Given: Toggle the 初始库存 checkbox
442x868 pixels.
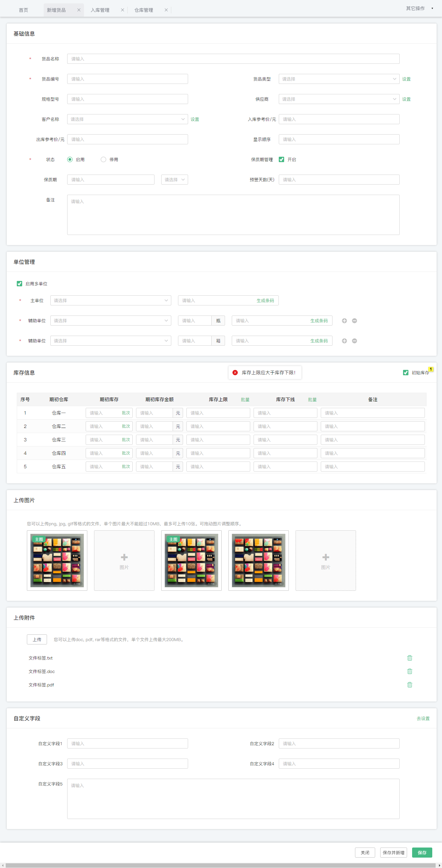Looking at the screenshot, I should (406, 373).
